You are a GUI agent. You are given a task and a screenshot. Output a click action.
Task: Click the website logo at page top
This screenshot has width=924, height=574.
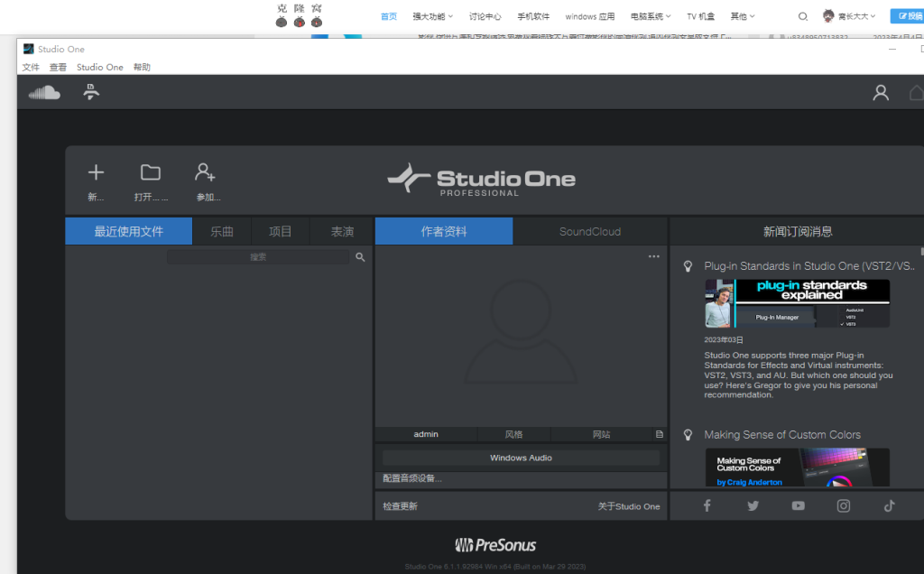coord(300,16)
